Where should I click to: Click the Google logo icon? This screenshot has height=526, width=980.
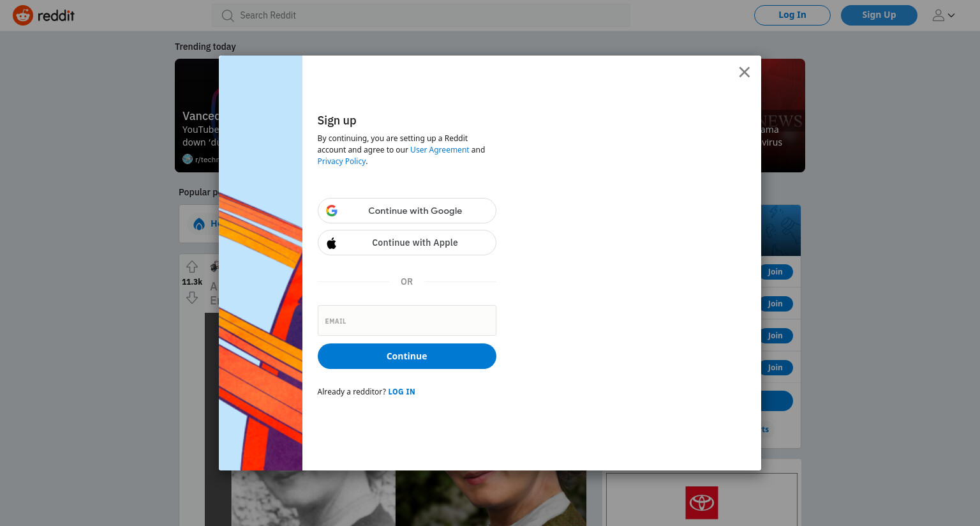[x=332, y=211]
